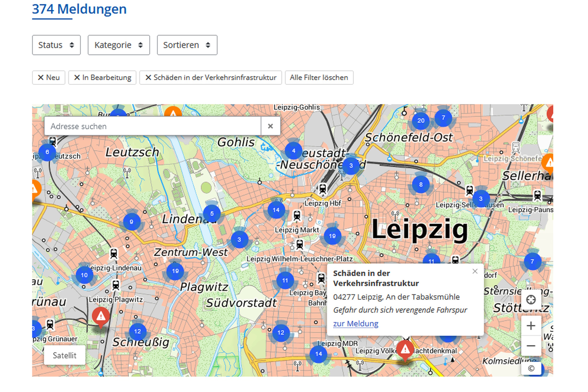Click Alle Filter löschen button

319,78
